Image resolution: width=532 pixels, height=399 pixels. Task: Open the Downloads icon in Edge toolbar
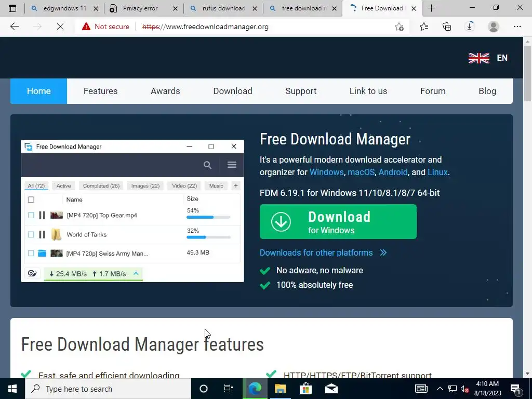click(470, 26)
